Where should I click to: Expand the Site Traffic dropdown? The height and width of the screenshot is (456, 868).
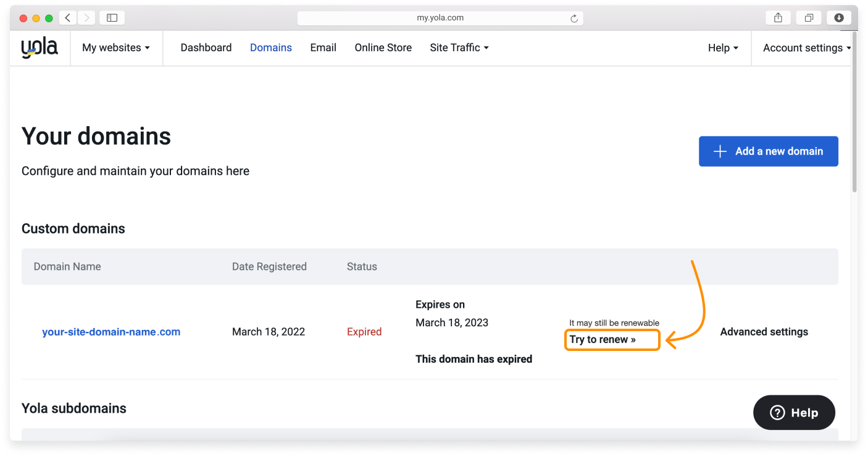(459, 47)
